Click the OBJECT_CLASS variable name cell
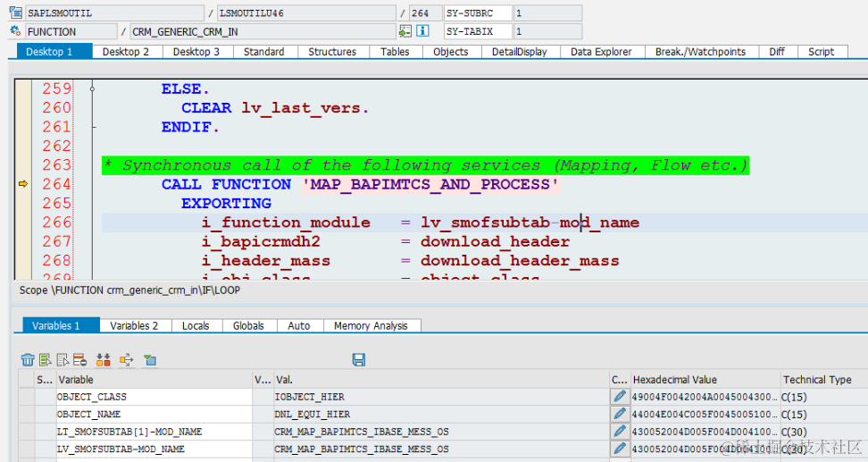 (x=154, y=397)
